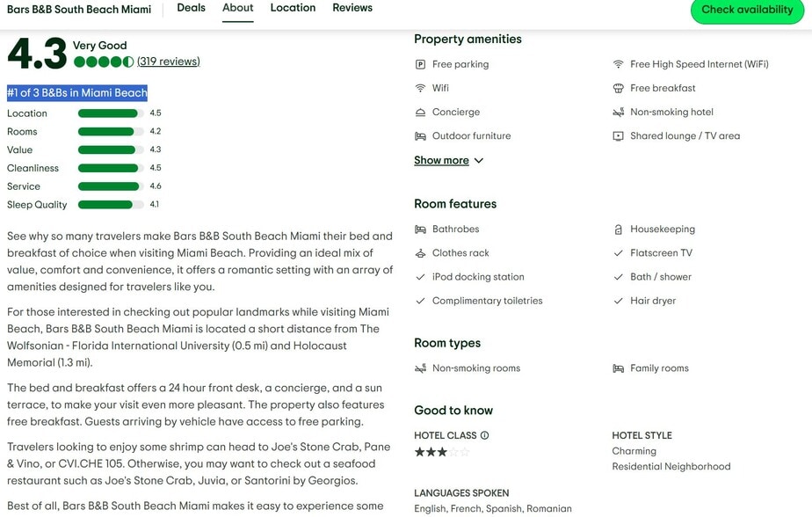Click the chevron next to Show more
Viewport: 812px width, 517px height.
[478, 161]
